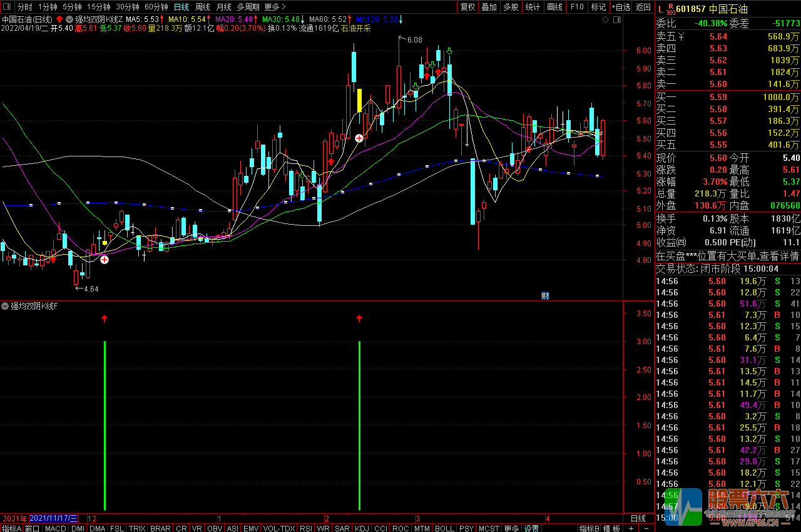Click the 买一 price 5.59 row
The height and width of the screenshot is (532, 801).
[727, 98]
